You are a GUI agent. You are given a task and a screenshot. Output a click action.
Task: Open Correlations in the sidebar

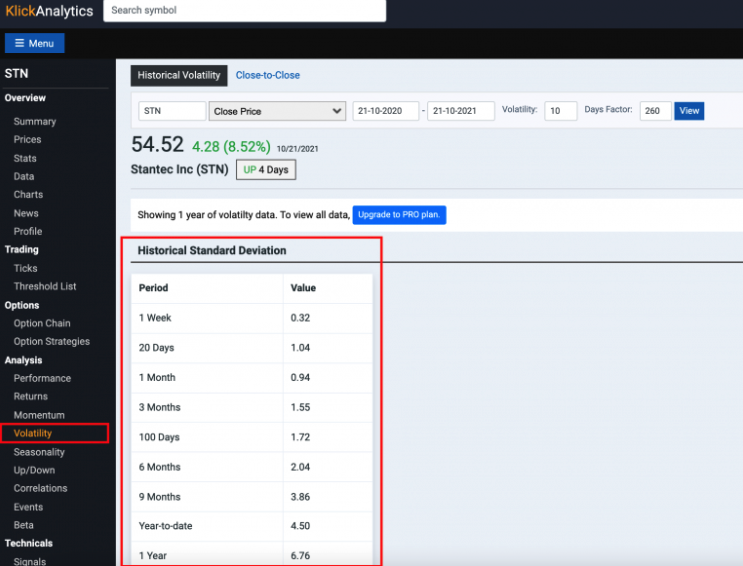[40, 488]
